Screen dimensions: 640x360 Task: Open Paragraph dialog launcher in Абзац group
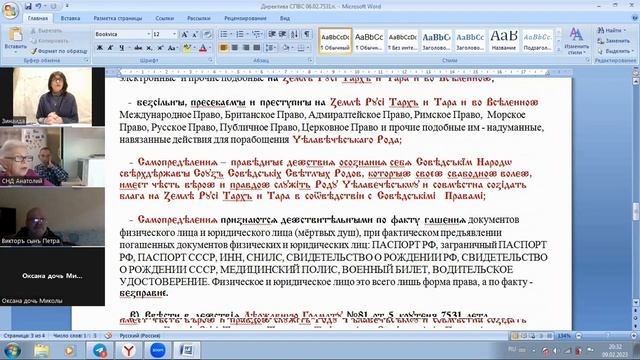[310, 60]
